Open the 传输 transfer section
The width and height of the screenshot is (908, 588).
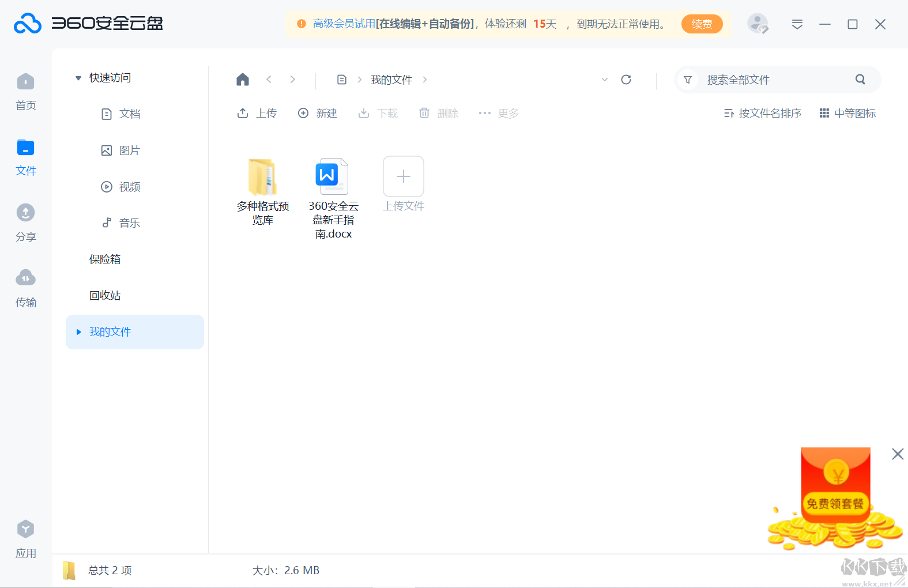click(25, 289)
